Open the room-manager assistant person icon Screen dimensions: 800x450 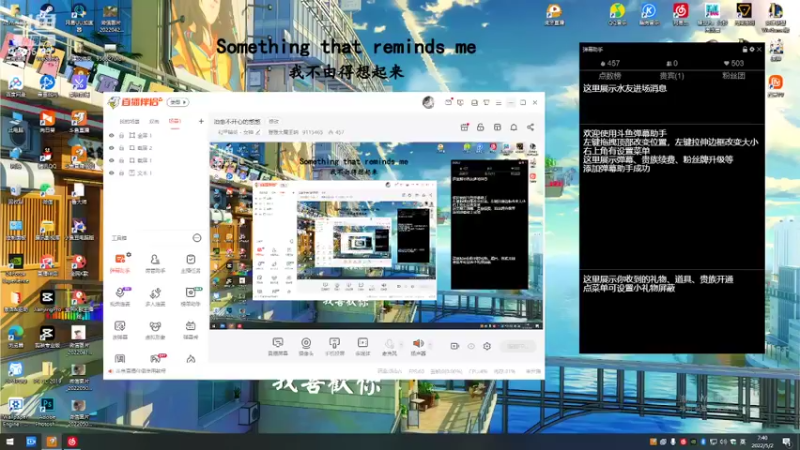155,263
